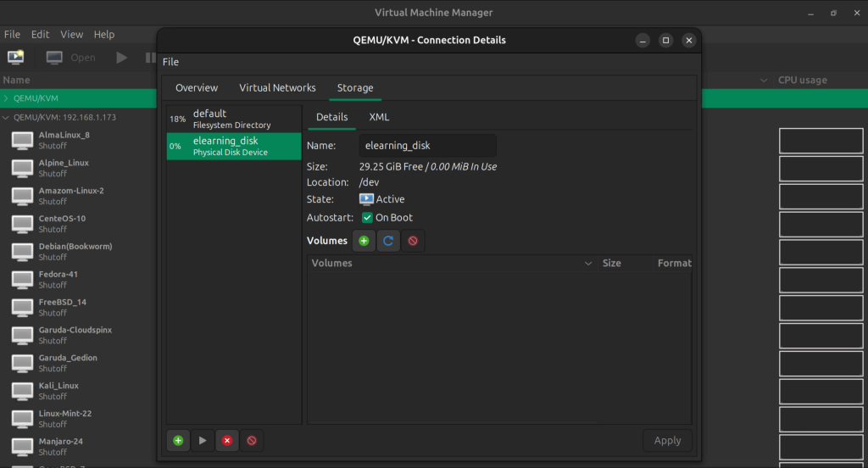Click the Size column header
The height and width of the screenshot is (468, 868).
click(x=625, y=264)
